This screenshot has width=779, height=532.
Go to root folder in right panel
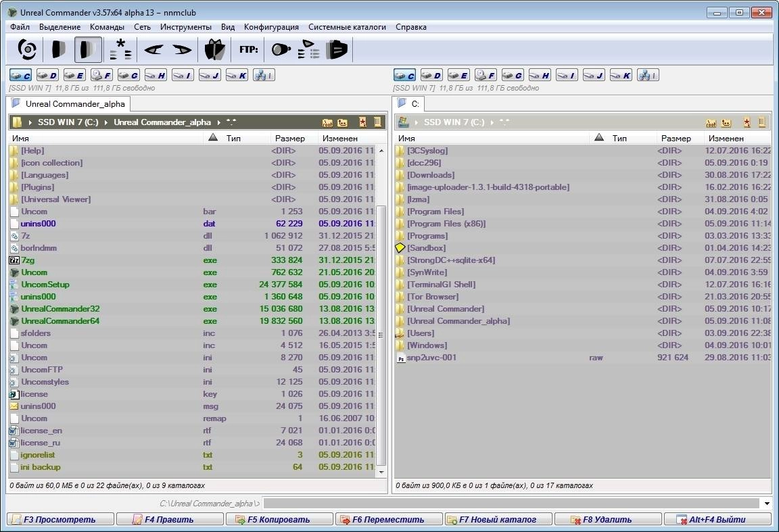(711, 122)
